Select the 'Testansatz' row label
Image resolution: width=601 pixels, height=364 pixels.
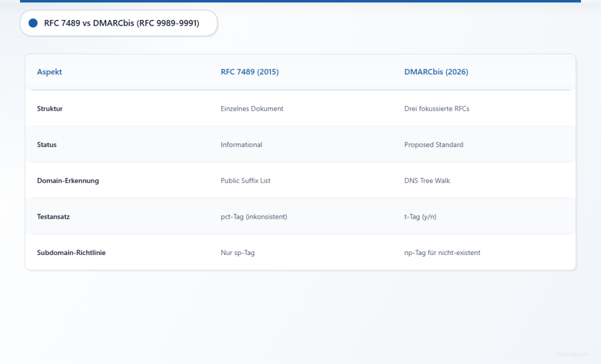[53, 216]
